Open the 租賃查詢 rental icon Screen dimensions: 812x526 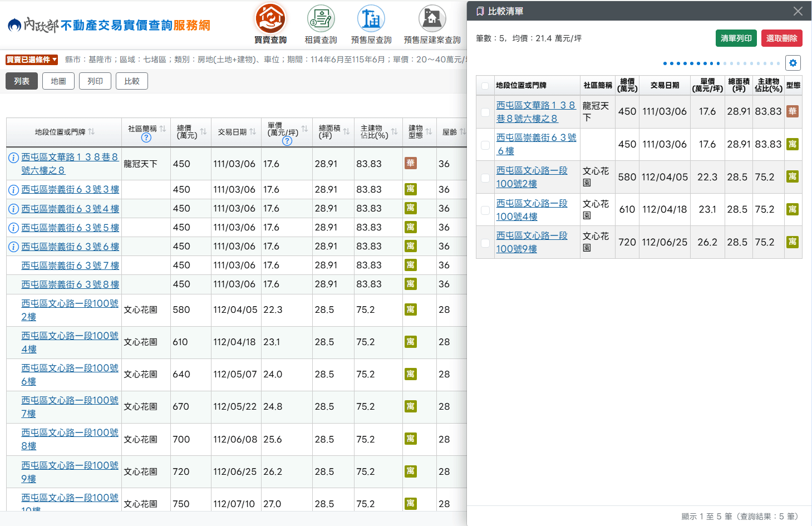321,18
